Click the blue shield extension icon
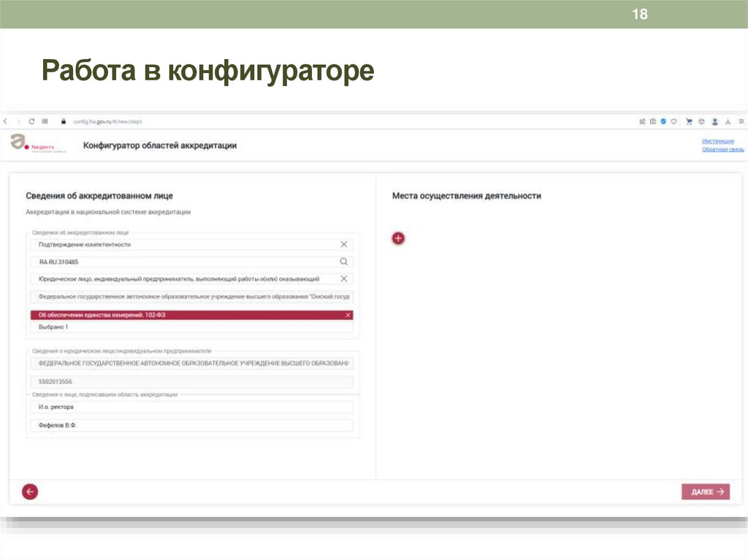 click(663, 122)
